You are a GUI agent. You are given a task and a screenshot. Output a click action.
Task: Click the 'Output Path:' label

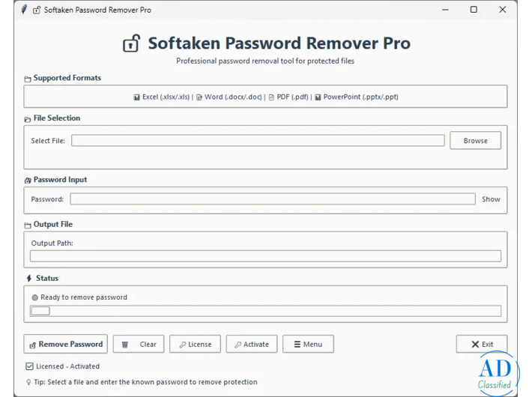(52, 243)
